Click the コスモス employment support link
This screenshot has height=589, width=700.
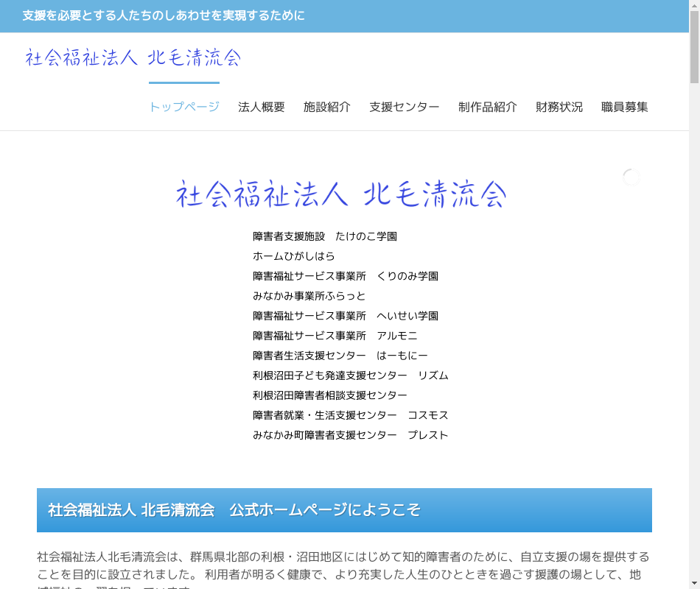point(351,415)
